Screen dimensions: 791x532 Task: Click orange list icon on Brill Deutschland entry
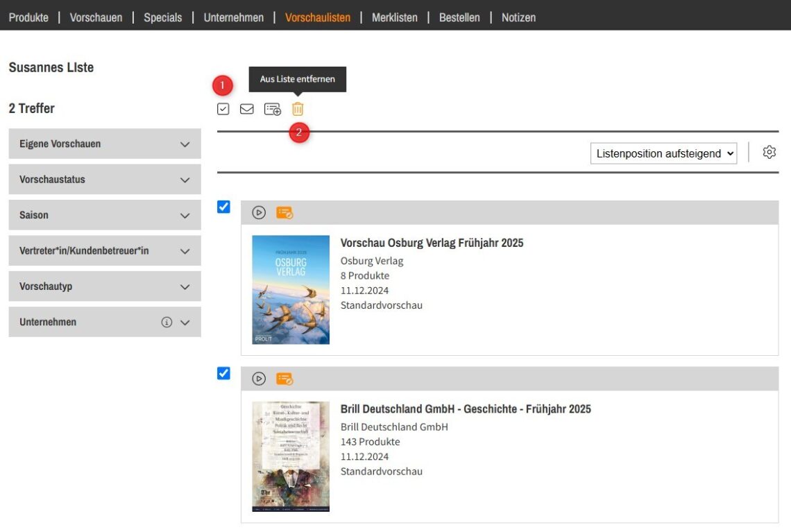(x=284, y=379)
